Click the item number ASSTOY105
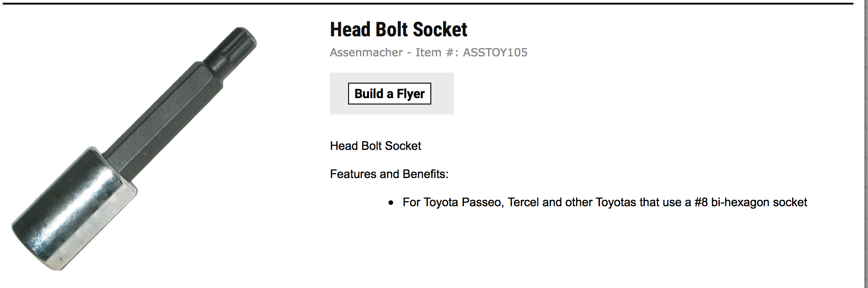The width and height of the screenshot is (868, 288). [495, 53]
